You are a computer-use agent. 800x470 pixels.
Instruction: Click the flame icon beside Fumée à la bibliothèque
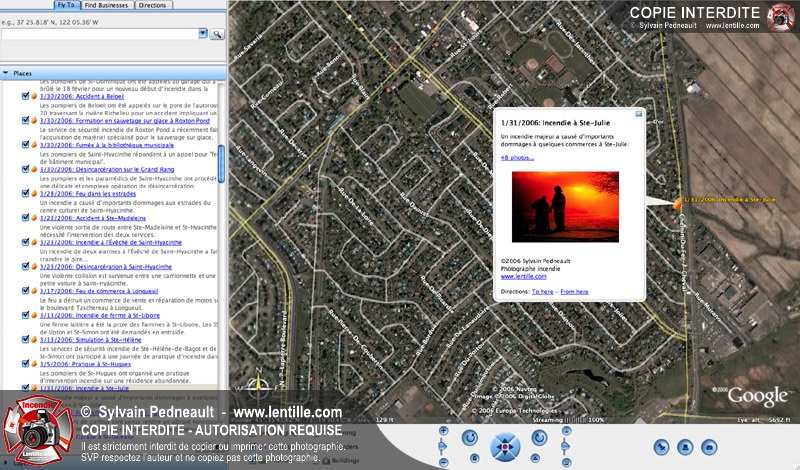coord(34,144)
